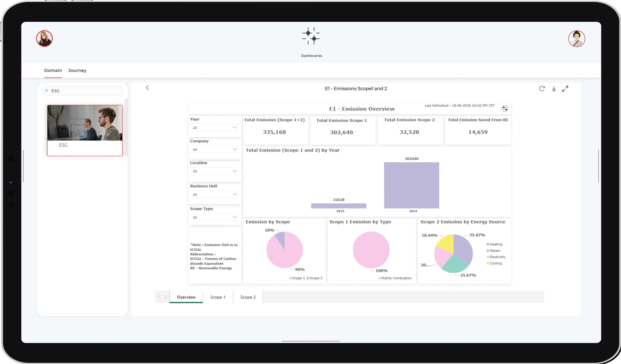Open the Dashboards home via the logo icon
Screen dimensions: 621x364
(x=311, y=36)
